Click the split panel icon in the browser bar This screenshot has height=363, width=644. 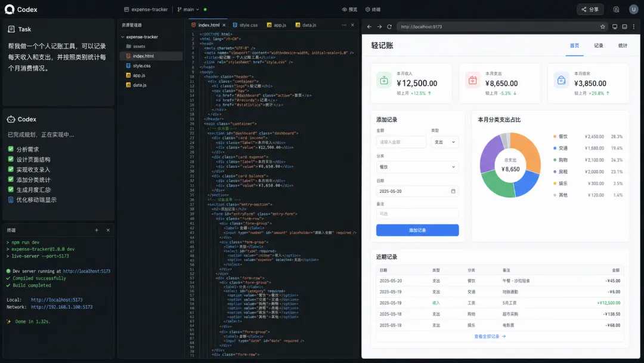click(625, 27)
